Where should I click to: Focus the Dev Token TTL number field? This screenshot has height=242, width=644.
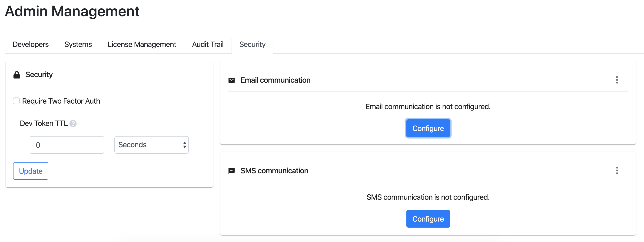(67, 145)
